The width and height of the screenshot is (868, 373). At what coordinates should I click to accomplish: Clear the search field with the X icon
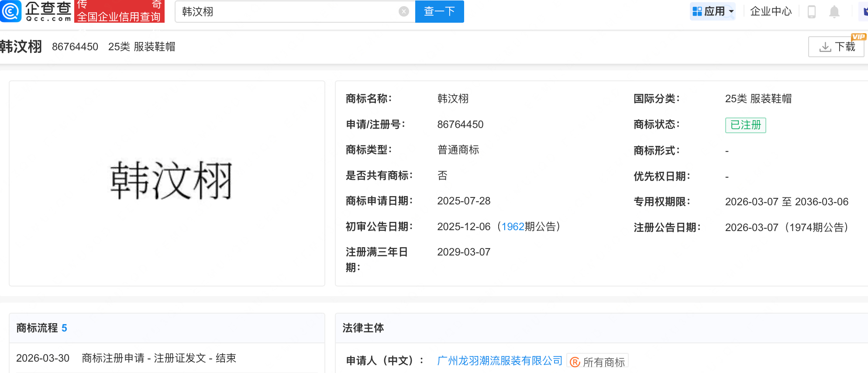[x=404, y=12]
